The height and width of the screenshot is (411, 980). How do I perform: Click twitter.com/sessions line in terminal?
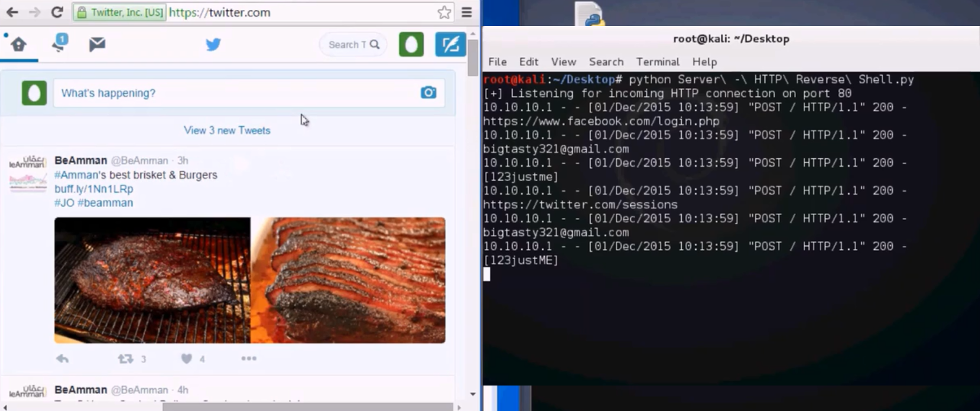pos(580,204)
